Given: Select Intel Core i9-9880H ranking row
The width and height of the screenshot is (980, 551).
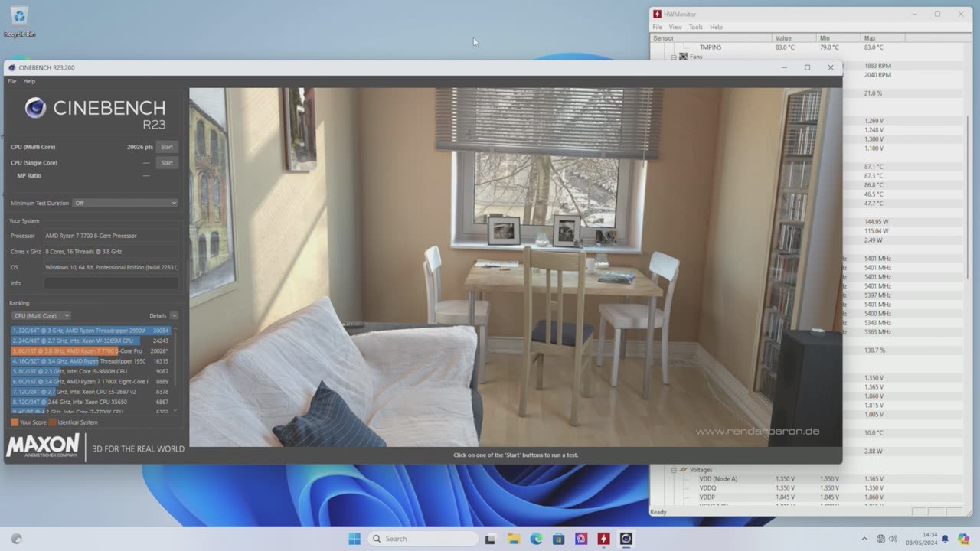Looking at the screenshot, I should click(90, 371).
